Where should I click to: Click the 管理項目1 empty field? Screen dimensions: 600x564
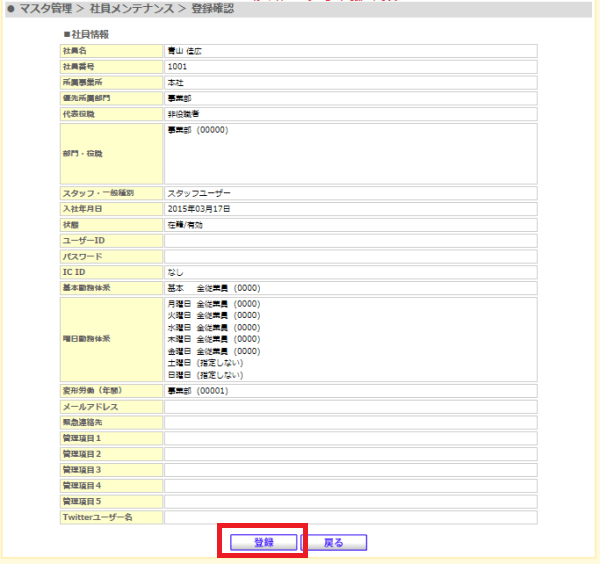point(351,438)
